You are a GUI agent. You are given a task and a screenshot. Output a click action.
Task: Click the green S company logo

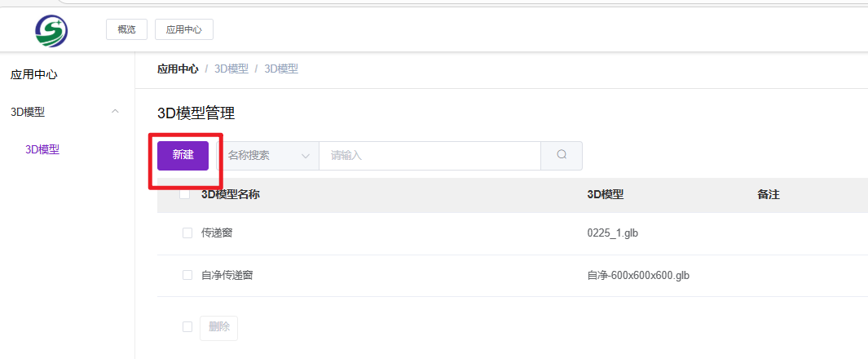coord(51,30)
